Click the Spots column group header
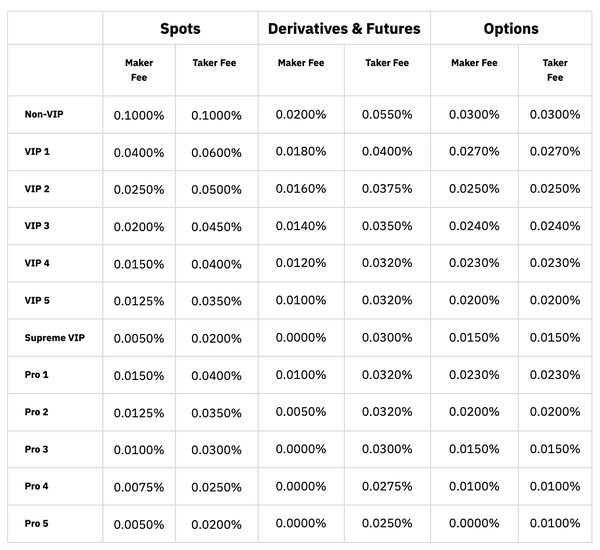Screen dimensions: 600x550 click(180, 29)
